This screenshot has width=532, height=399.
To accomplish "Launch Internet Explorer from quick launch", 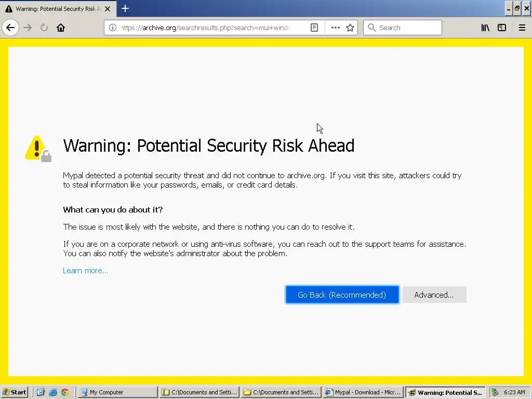I will pos(53,392).
